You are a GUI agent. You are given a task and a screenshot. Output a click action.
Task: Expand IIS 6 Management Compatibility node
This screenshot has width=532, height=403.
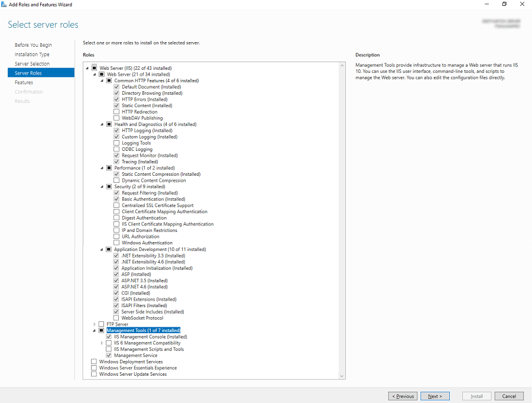tap(102, 343)
